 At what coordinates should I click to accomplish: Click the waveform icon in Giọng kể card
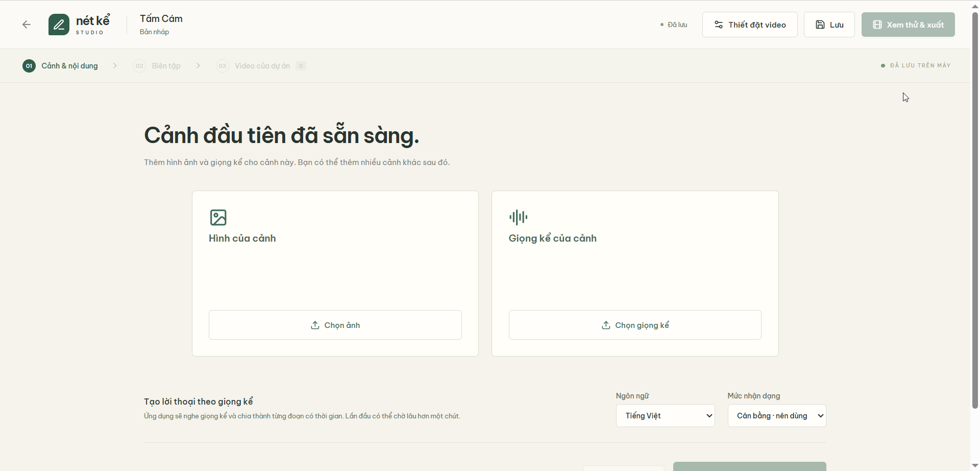pyautogui.click(x=519, y=217)
